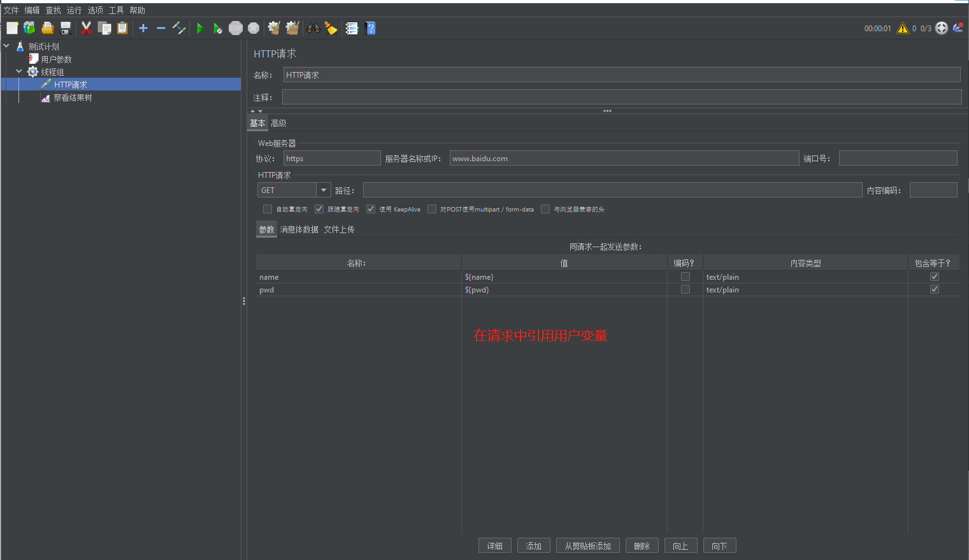Click the 端口号 input field
The image size is (969, 560).
(898, 158)
